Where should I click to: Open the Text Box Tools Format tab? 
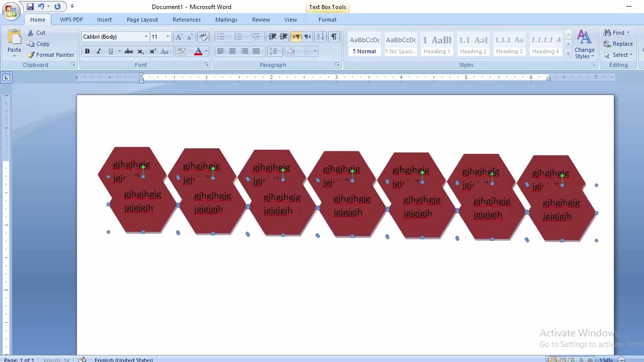pos(328,20)
